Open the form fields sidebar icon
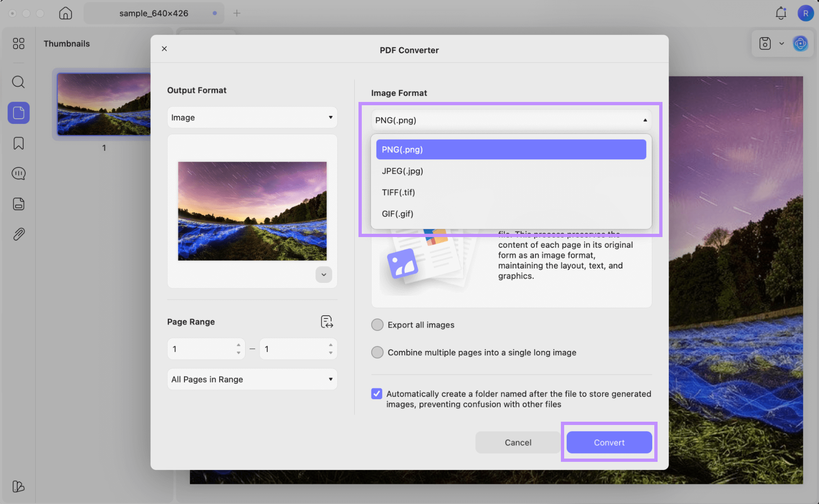 pos(18,204)
